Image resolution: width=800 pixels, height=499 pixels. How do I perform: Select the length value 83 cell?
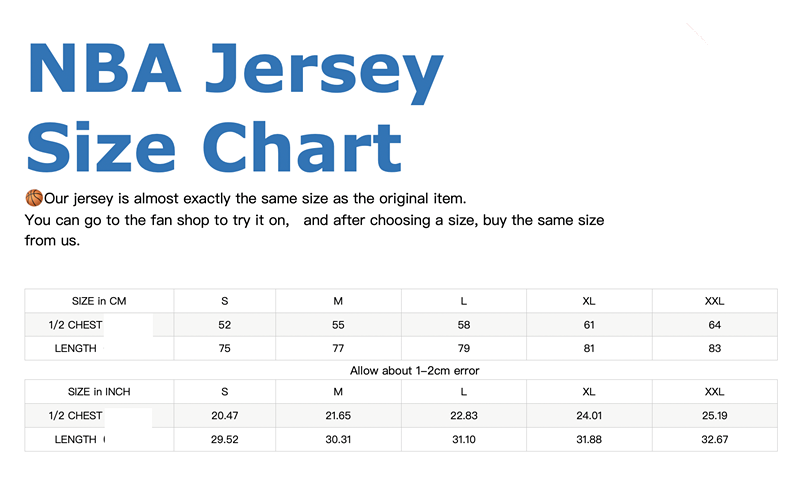pyautogui.click(x=714, y=348)
